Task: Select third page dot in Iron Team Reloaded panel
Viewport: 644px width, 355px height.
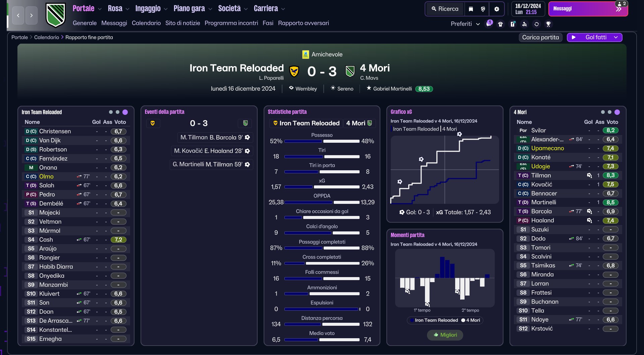Action: (x=125, y=112)
